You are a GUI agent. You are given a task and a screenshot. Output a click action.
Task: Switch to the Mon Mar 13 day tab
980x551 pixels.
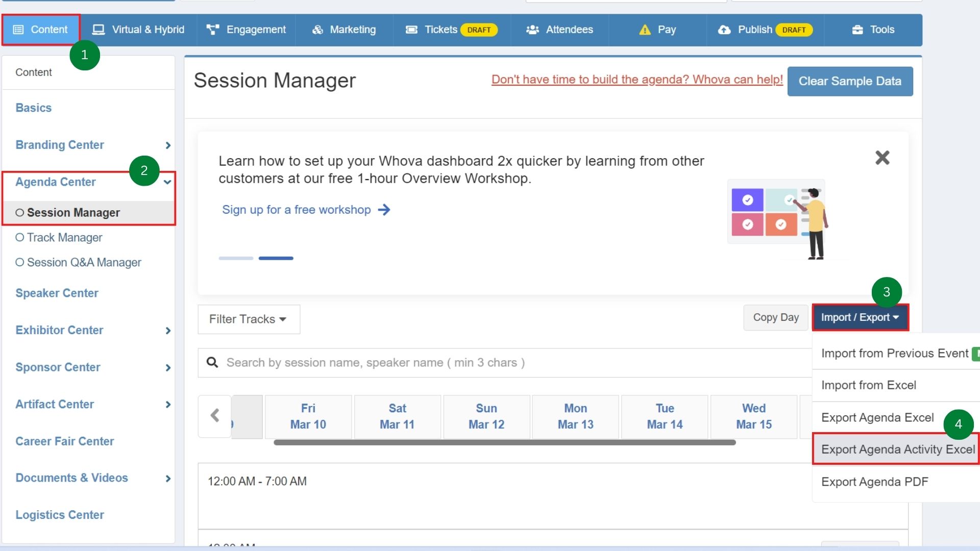point(575,416)
